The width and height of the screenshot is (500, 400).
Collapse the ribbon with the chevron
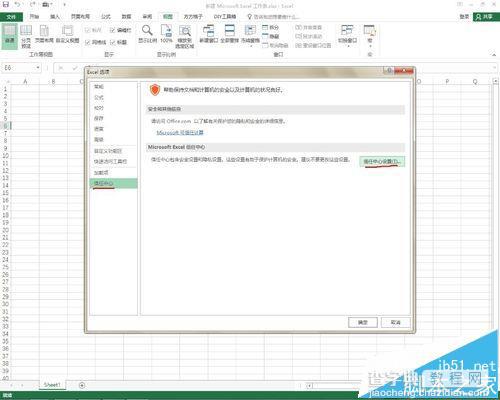pos(494,54)
